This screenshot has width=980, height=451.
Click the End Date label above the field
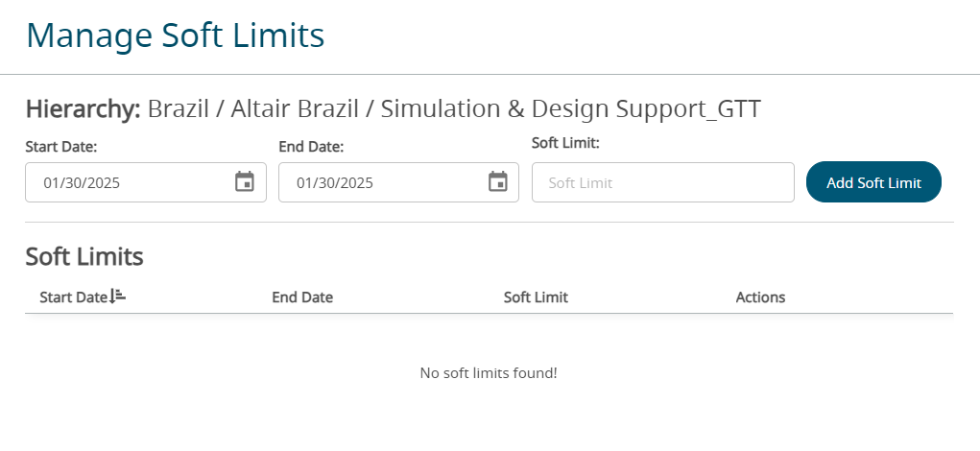311,147
